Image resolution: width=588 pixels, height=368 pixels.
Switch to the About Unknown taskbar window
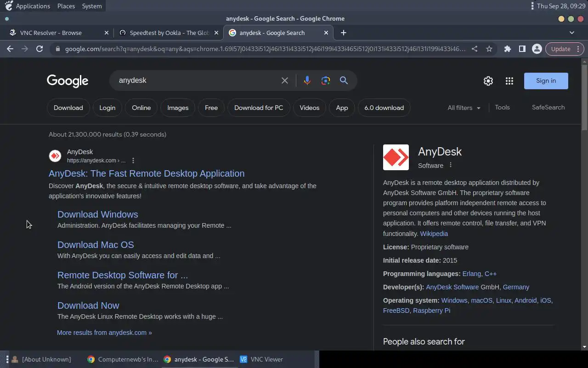(41, 359)
